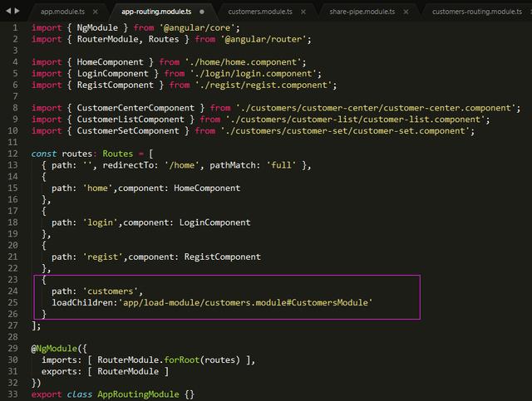532x401 pixels.
Task: Click line number 33 in gutter
Action: 13,394
